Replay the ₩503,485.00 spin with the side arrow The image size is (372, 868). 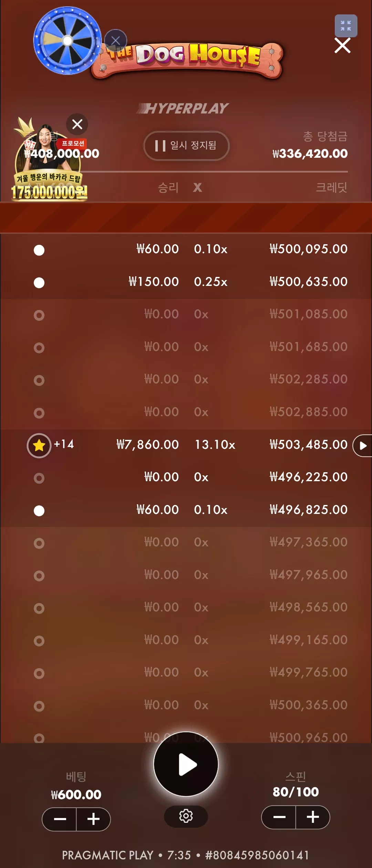click(363, 446)
